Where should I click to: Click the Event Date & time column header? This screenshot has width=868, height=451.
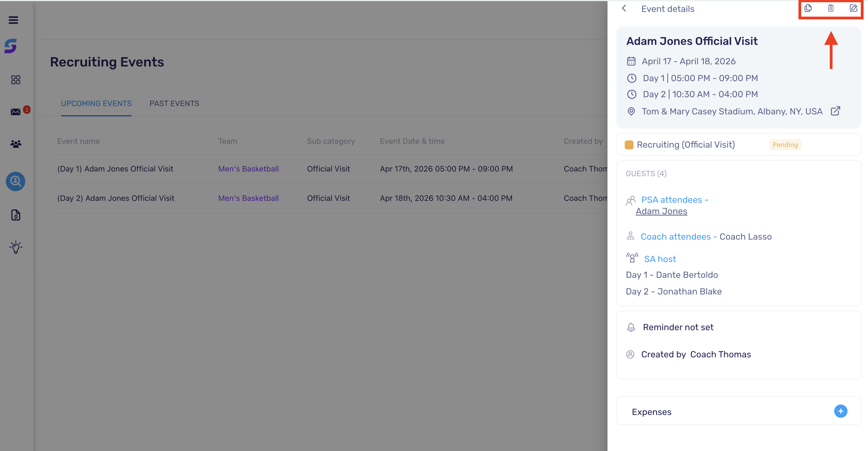click(412, 141)
